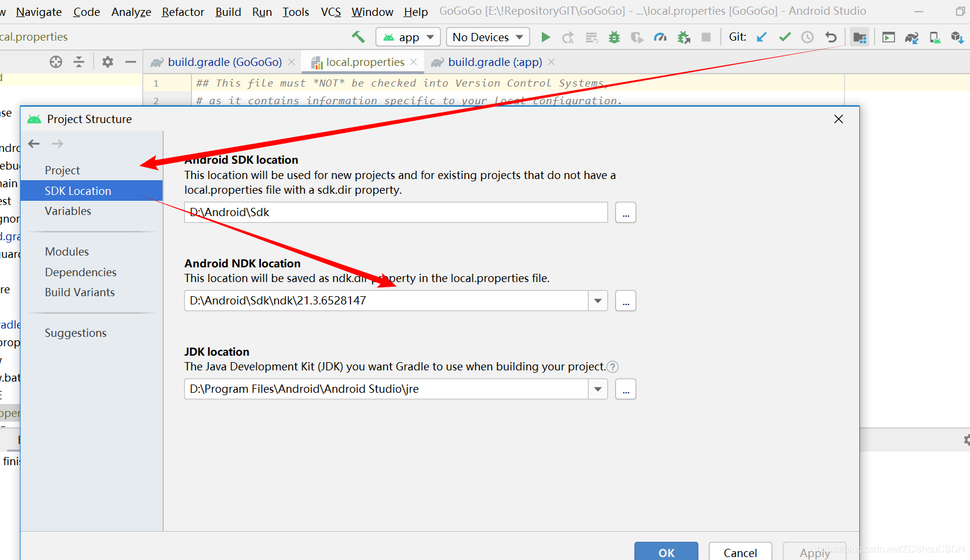This screenshot has height=560, width=970.
Task: Select Suggestions in sidebar
Action: tap(75, 333)
